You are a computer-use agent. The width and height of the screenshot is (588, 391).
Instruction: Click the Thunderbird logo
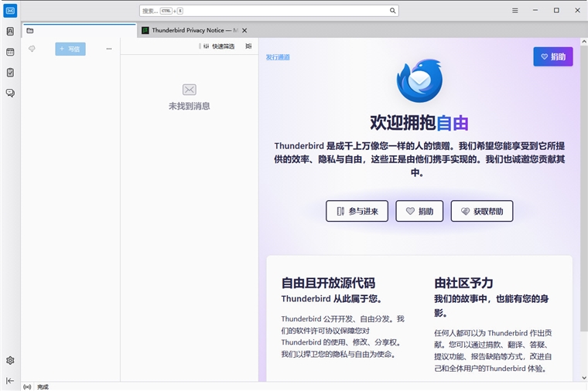point(419,80)
